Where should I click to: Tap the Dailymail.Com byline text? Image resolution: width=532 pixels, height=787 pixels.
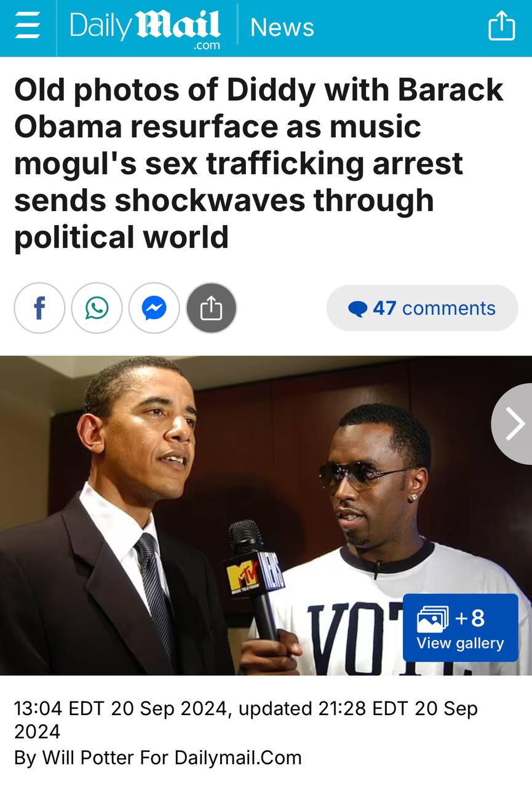(238, 757)
